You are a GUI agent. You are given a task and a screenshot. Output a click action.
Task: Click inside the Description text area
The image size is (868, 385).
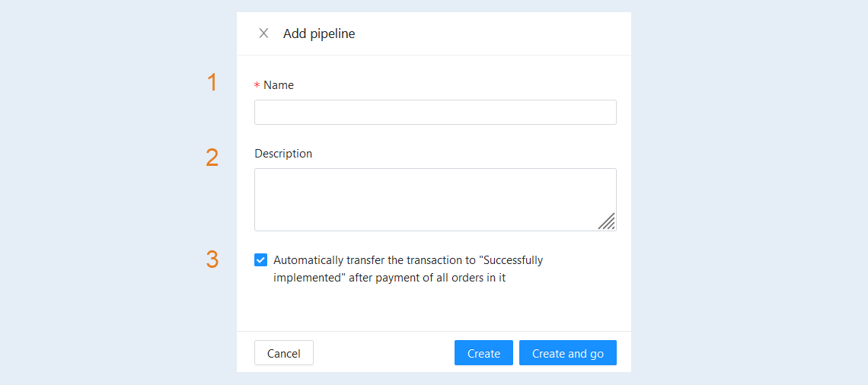(435, 199)
